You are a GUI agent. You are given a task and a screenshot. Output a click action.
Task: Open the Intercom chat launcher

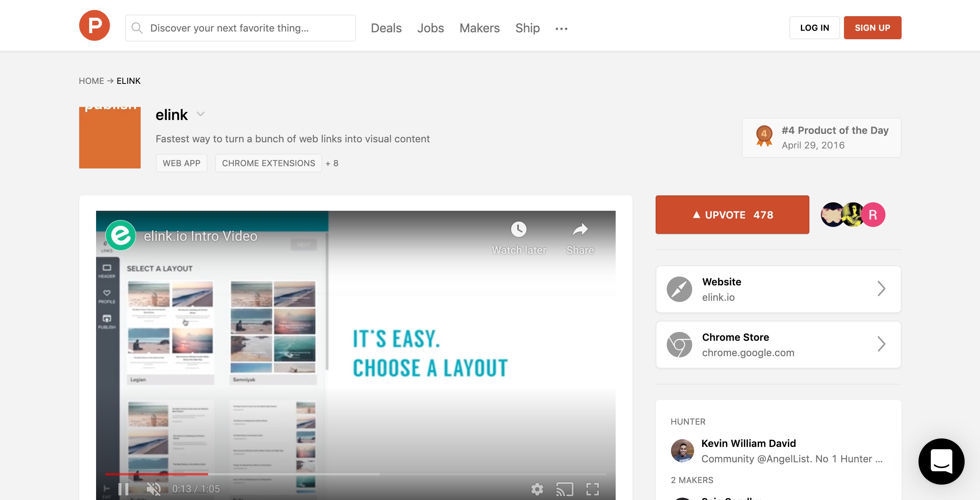942,462
